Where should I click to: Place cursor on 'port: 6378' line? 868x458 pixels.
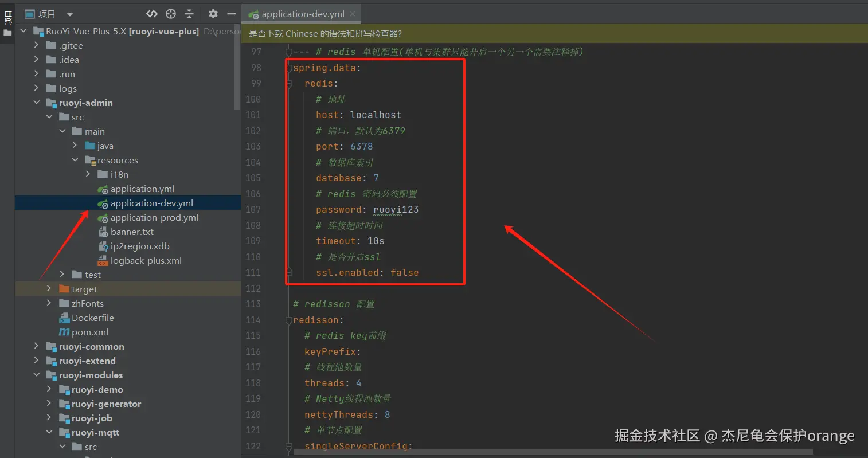(x=344, y=147)
